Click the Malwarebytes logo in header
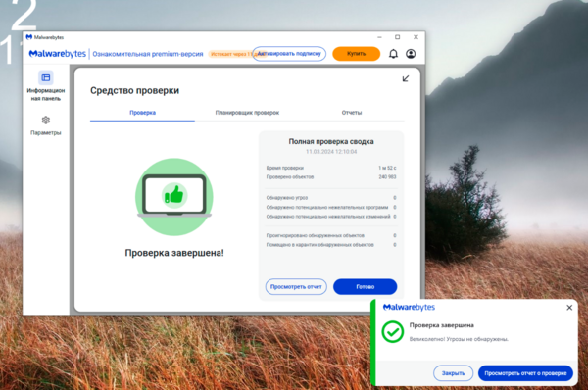This screenshot has height=390, width=588. coord(58,54)
